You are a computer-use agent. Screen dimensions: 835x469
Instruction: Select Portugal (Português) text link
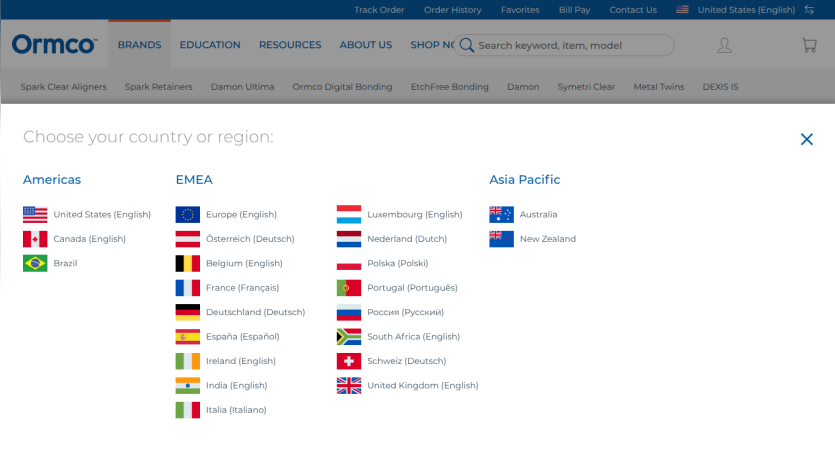tap(412, 288)
